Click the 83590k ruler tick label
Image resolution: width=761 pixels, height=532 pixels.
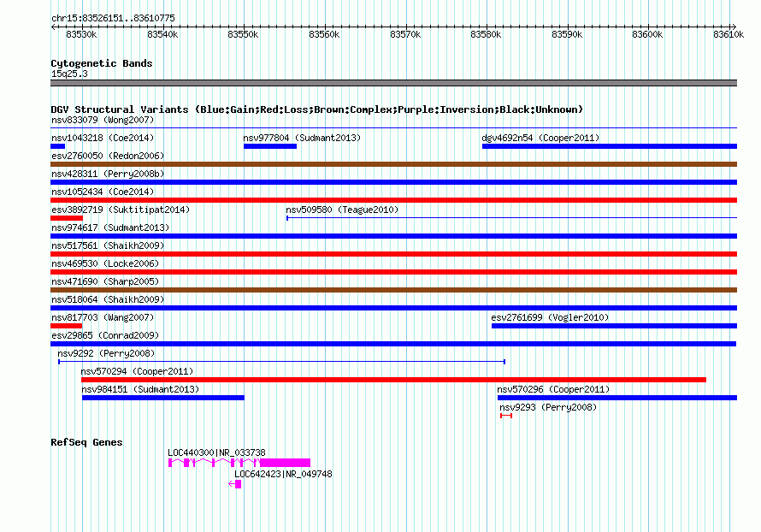pos(567,34)
